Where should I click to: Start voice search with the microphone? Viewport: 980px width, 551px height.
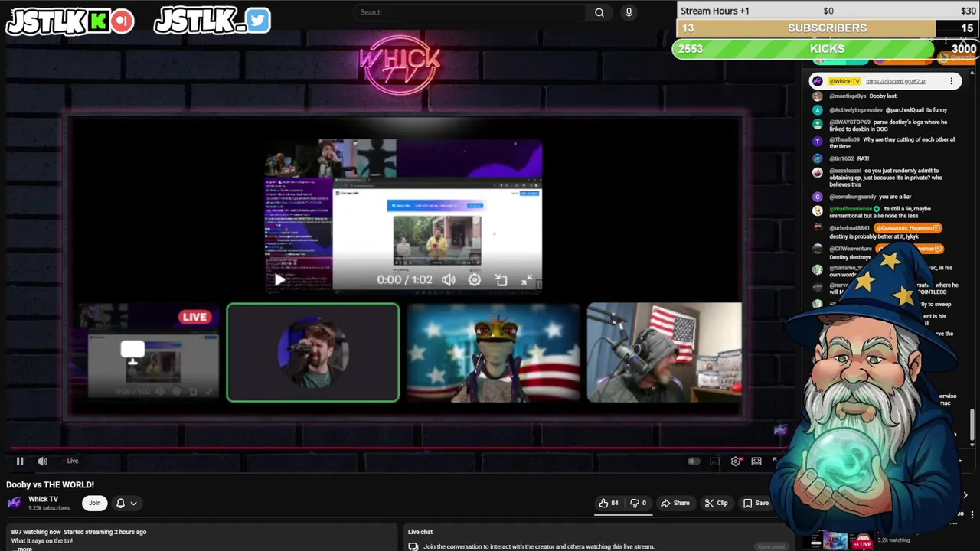tap(629, 12)
